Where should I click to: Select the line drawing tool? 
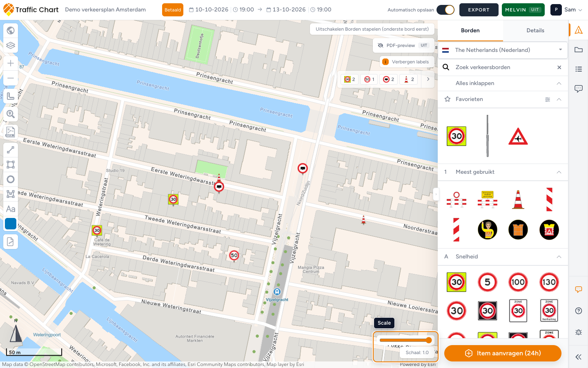11,150
